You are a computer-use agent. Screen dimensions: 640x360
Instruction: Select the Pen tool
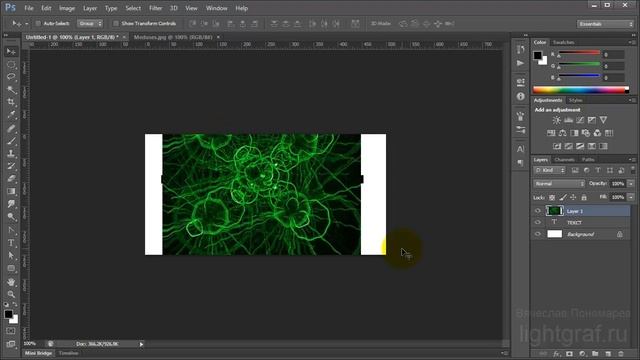pos(11,231)
